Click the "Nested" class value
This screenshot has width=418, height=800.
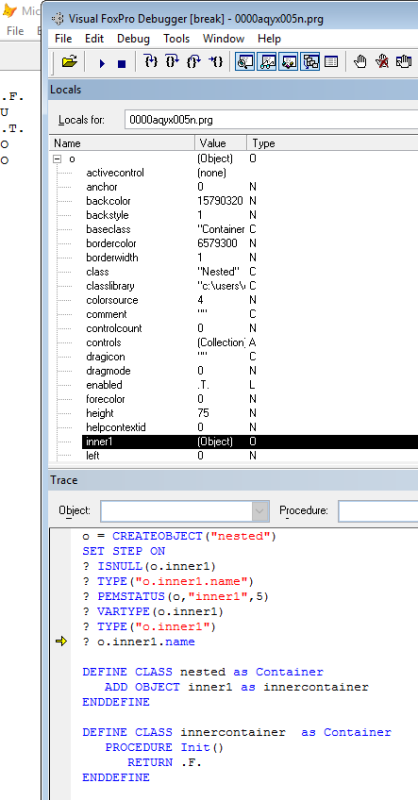pyautogui.click(x=218, y=272)
